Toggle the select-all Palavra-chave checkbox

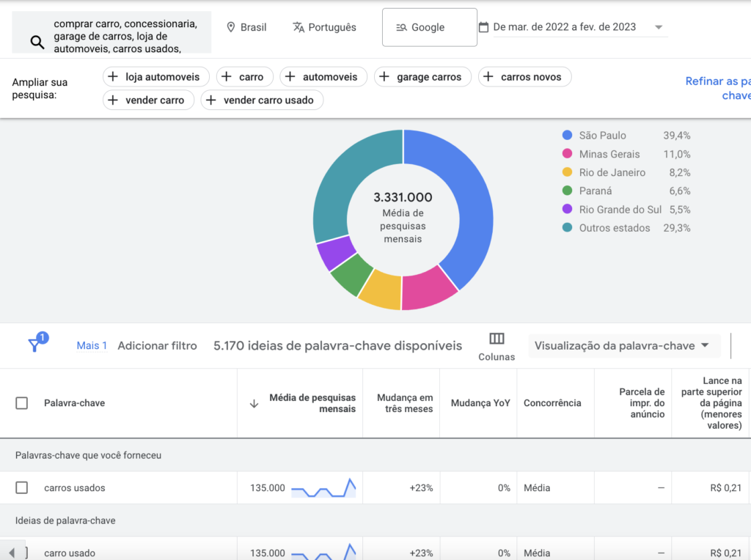click(x=22, y=403)
